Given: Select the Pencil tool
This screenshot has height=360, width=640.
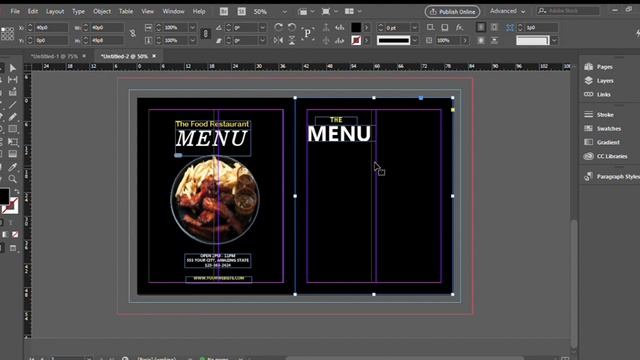Looking at the screenshot, I should [x=13, y=117].
